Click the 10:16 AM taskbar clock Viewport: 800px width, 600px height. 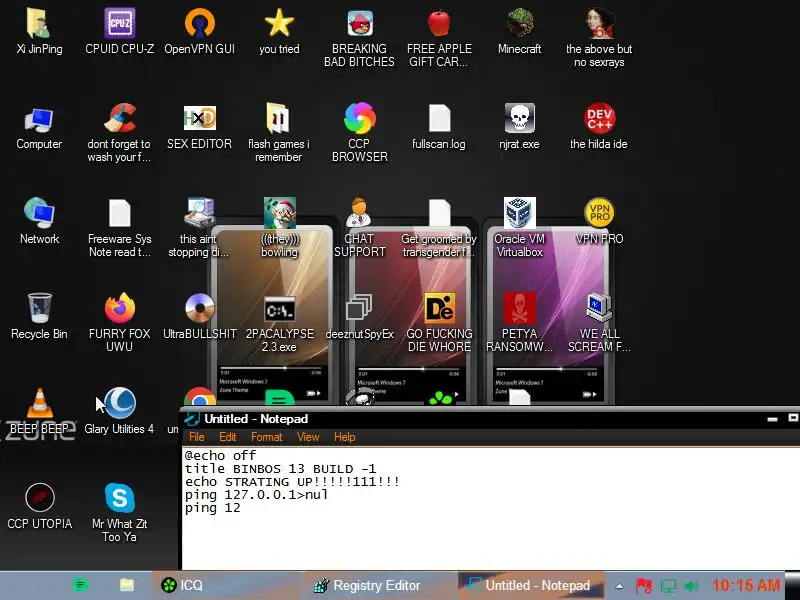[745, 585]
